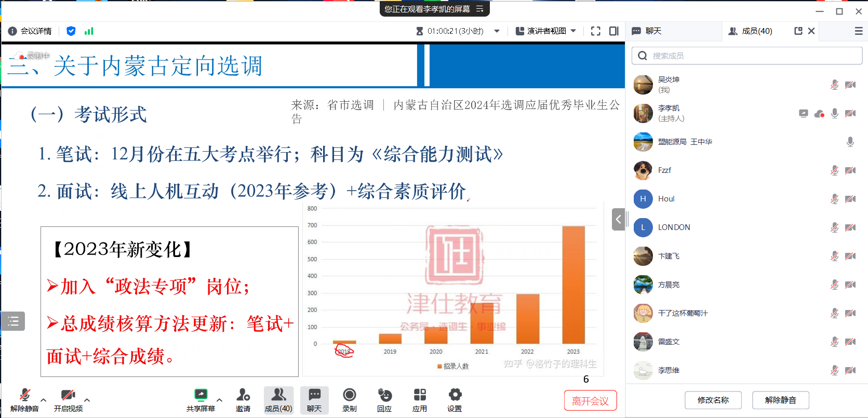Click the share screen icon
868x418 pixels.
tap(201, 395)
